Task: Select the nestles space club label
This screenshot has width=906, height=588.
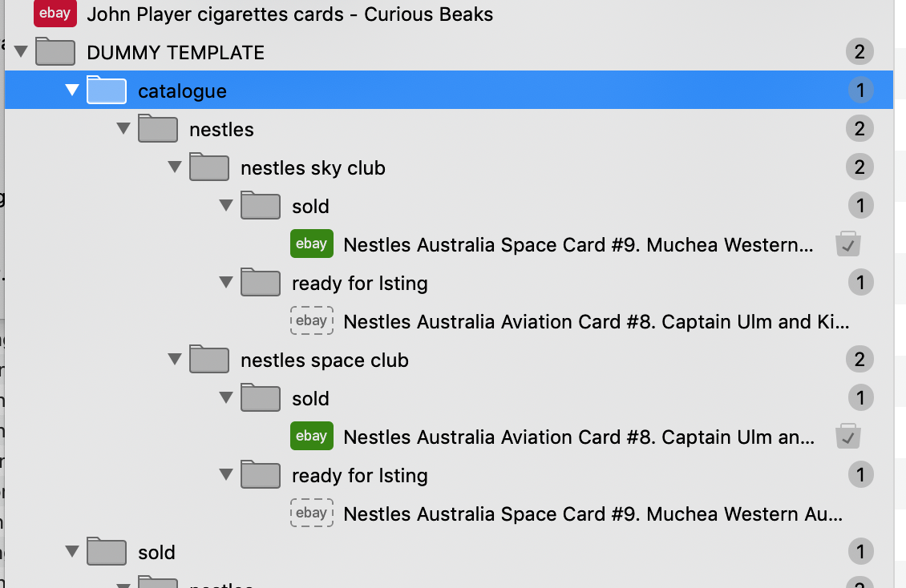Action: pos(325,360)
